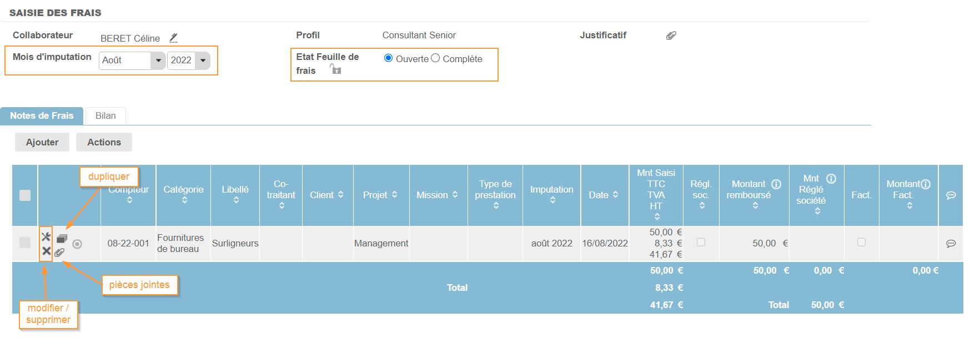
Task: Select the Complète radio button
Action: 435,58
